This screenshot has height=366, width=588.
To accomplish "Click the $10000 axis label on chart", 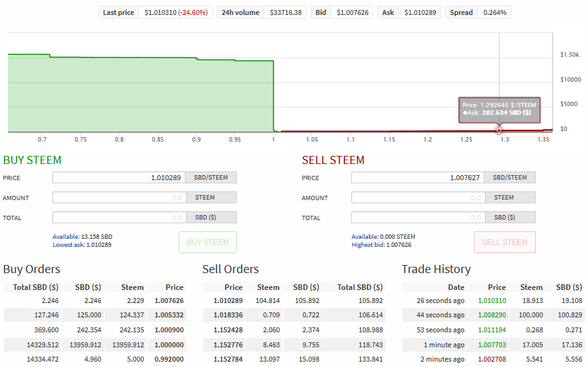I will click(x=571, y=80).
